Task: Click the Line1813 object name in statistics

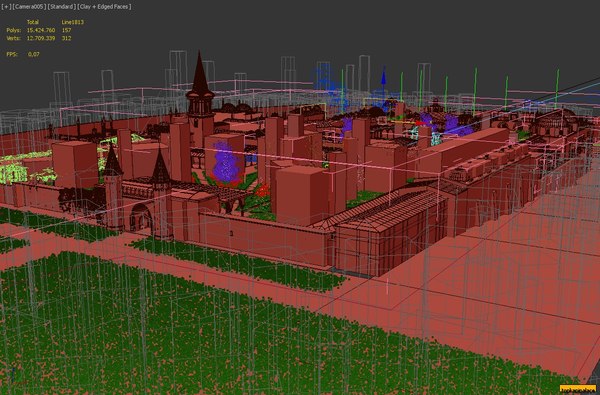Action: click(x=72, y=22)
